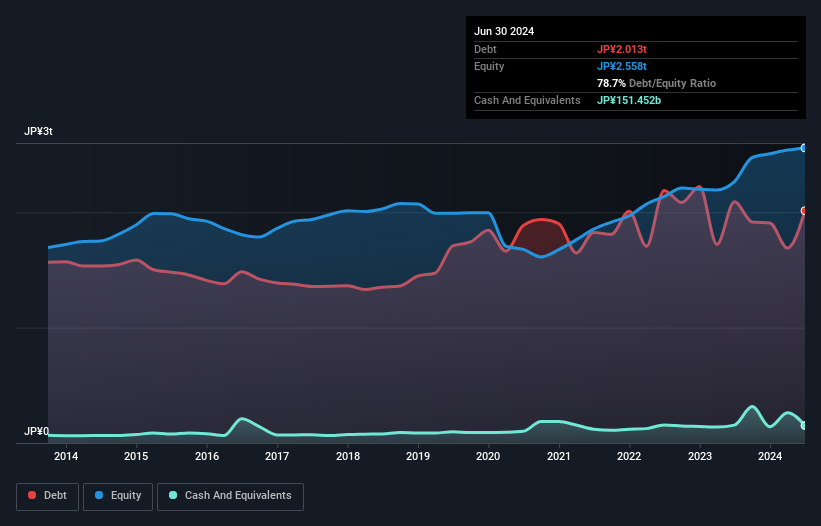The image size is (821, 526).
Task: Toggle the Debt legend button
Action: click(48, 496)
